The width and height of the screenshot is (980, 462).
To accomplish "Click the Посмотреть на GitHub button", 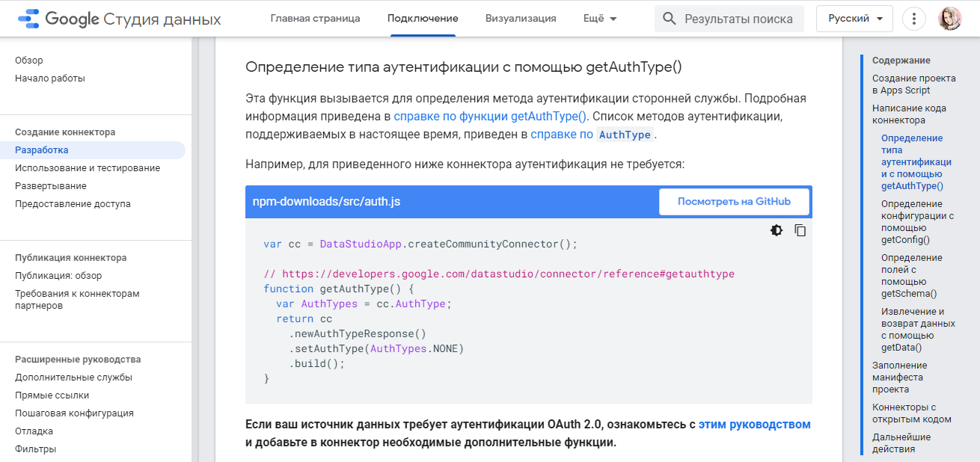I will [x=733, y=202].
